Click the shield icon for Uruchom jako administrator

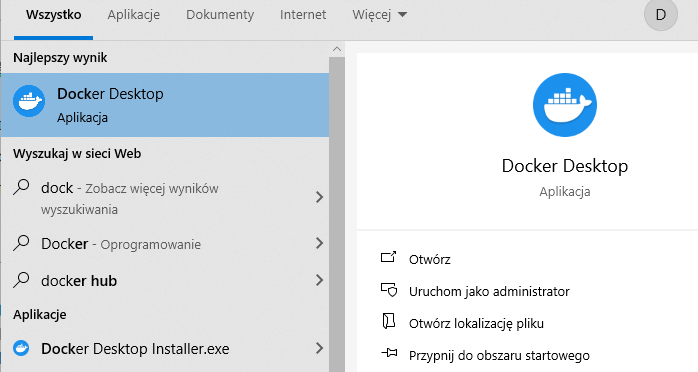point(389,290)
